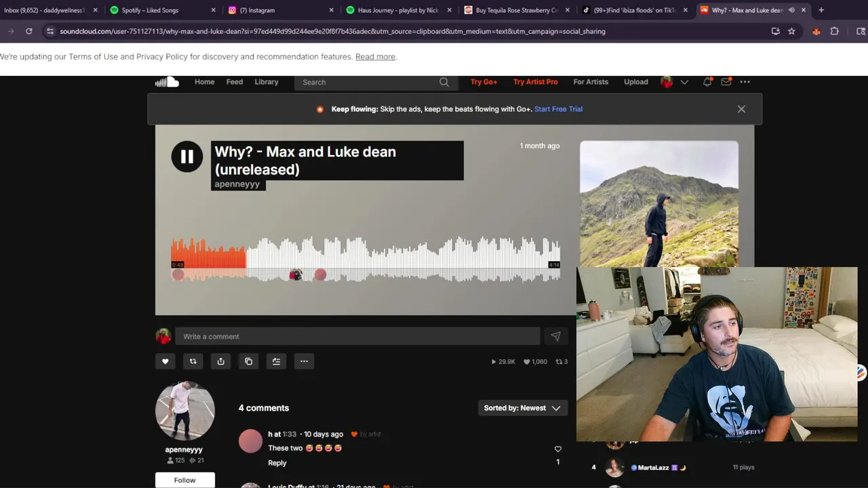Follow apenneyyy
The image size is (868, 488).
[184, 480]
